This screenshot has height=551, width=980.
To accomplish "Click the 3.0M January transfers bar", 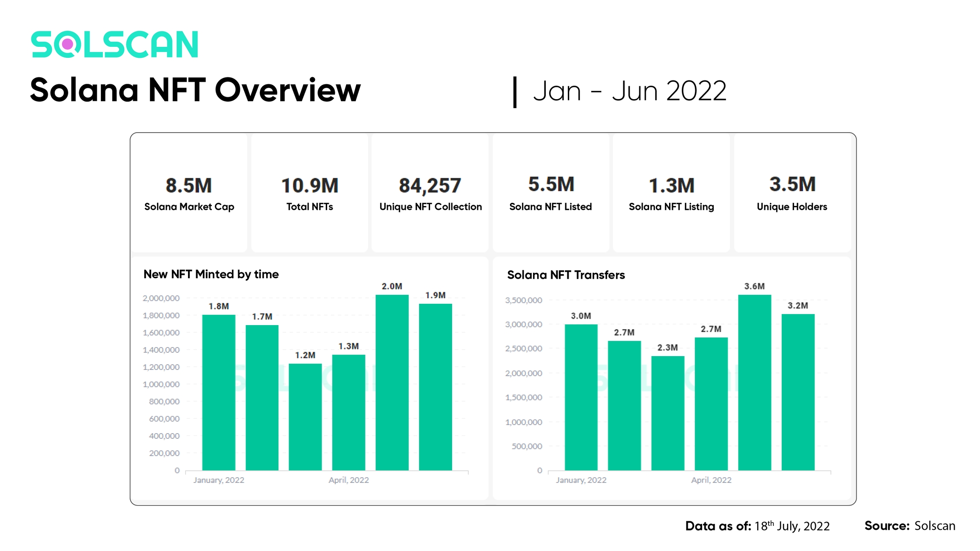I will tap(581, 397).
